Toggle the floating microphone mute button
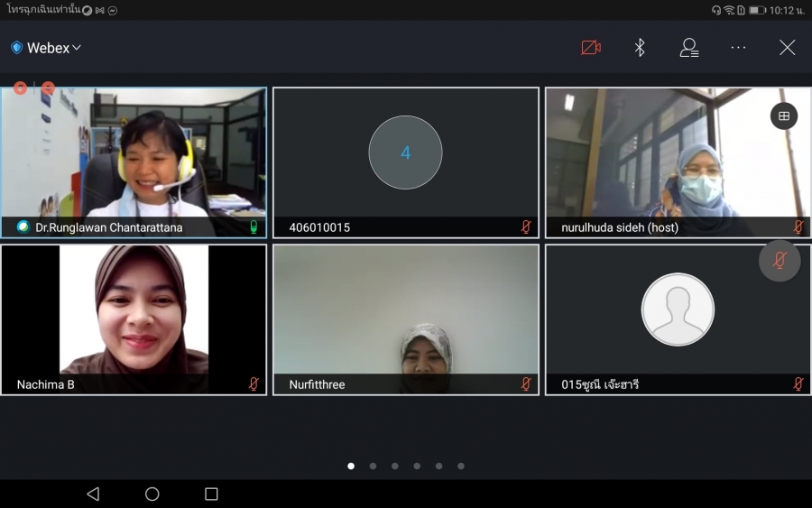Image resolution: width=812 pixels, height=508 pixels. tap(780, 261)
